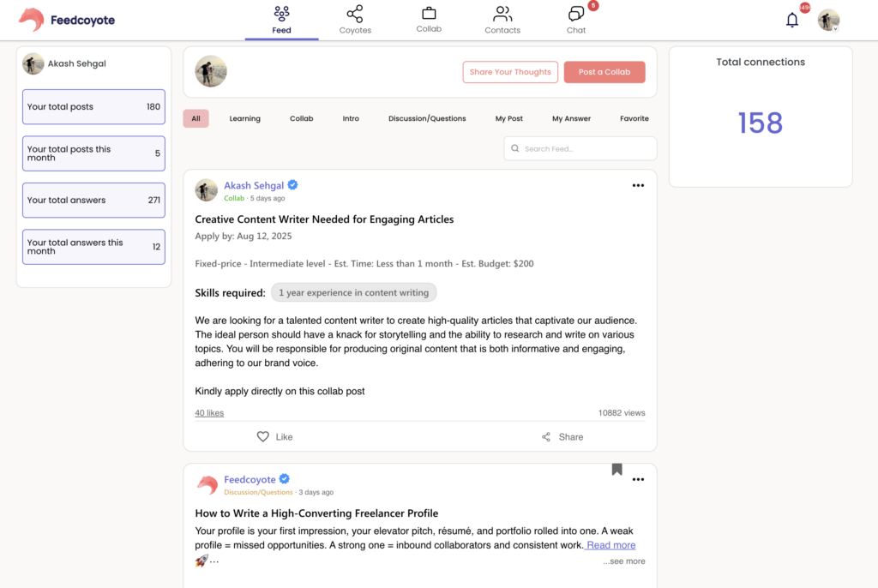
Task: Click into the Search Feed field
Action: tap(580, 148)
